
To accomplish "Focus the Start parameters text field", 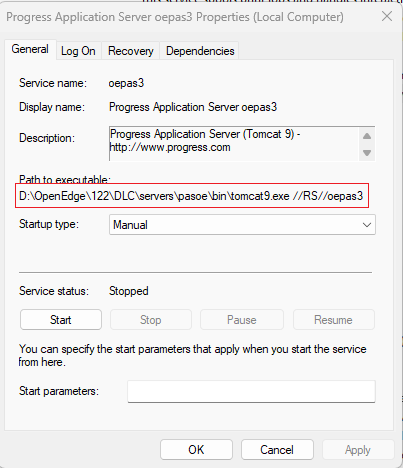I will pyautogui.click(x=251, y=391).
